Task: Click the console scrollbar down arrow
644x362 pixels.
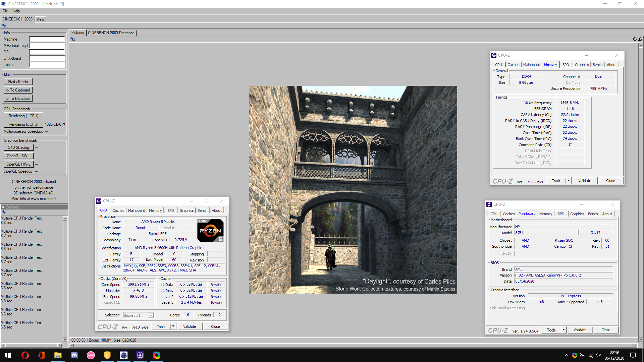Action: [x=65, y=340]
